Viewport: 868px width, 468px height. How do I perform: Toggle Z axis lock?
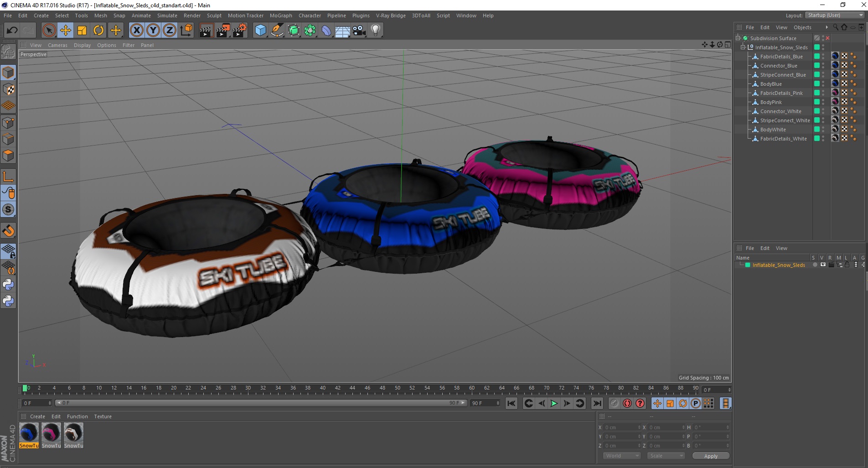click(x=170, y=31)
